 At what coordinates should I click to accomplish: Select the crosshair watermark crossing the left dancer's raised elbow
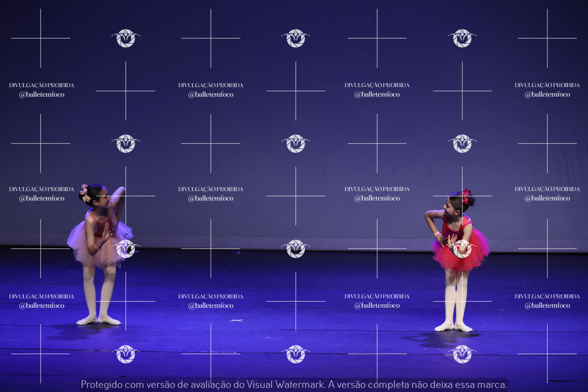[x=126, y=196]
